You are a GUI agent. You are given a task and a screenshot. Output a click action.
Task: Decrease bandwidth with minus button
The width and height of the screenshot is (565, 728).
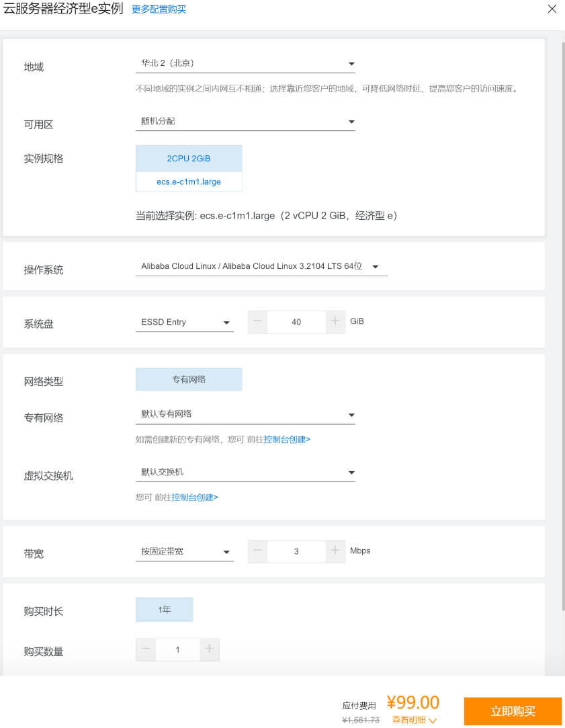pyautogui.click(x=258, y=551)
